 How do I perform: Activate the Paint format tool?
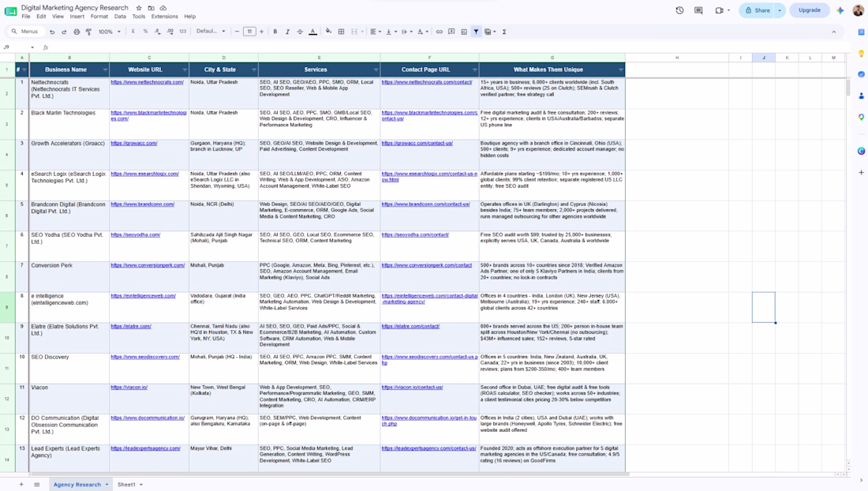click(x=88, y=32)
